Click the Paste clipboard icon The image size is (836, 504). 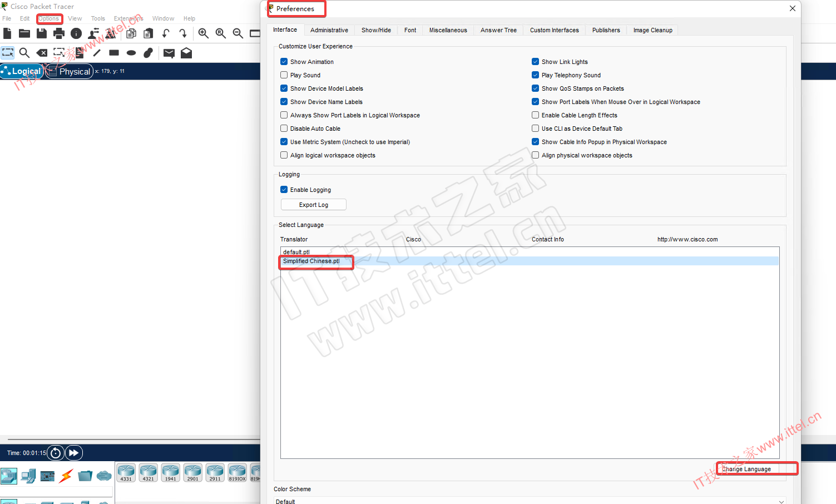pos(149,33)
